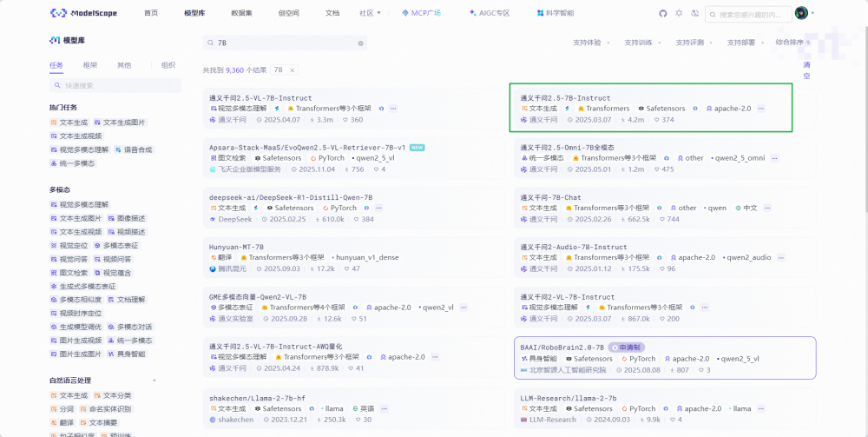This screenshot has width=868, height=437.
Task: Open the 支持训练 filter dropdown
Action: coord(642,43)
